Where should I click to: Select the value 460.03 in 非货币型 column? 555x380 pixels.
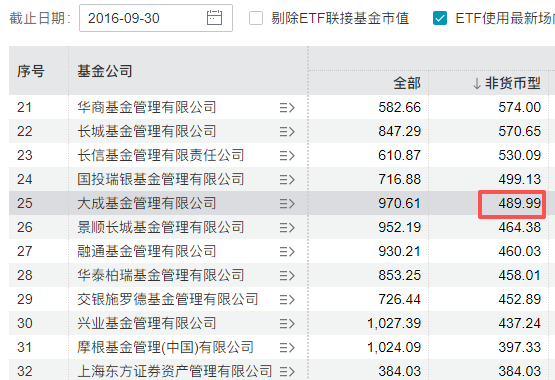(520, 251)
